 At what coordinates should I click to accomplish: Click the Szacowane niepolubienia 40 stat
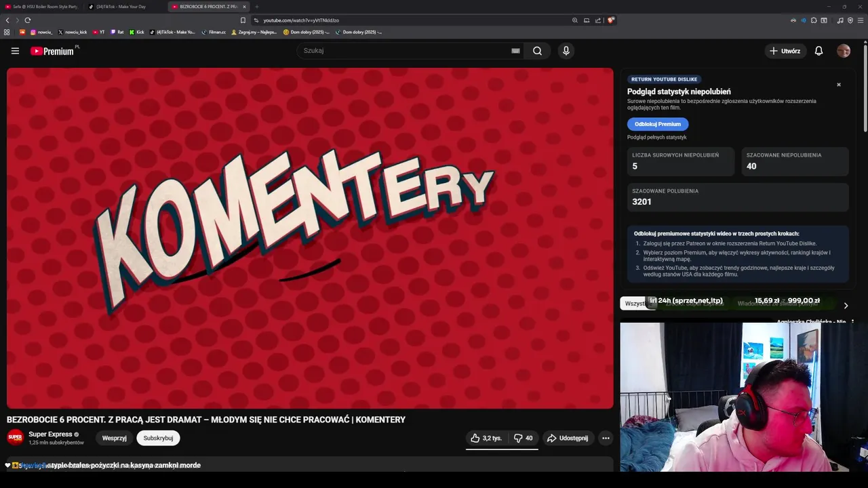(795, 161)
